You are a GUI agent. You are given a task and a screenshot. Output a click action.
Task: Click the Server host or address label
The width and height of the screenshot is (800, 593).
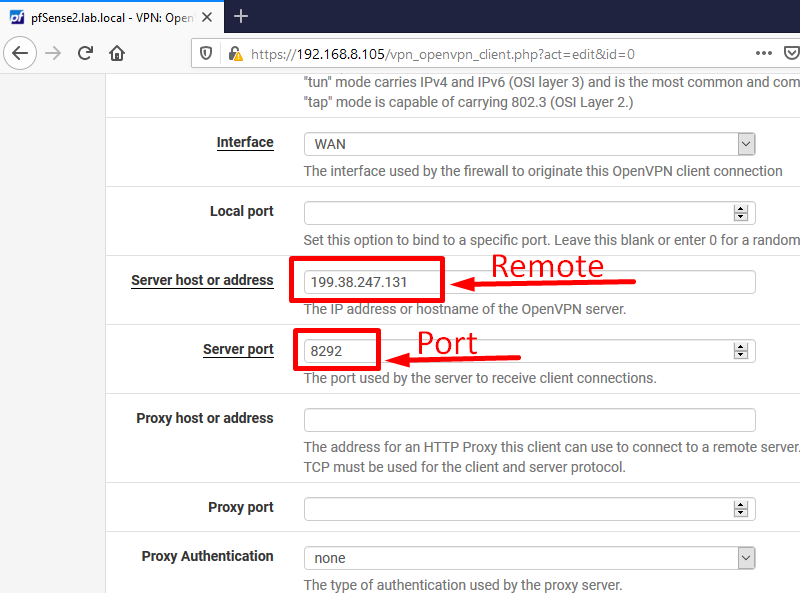[x=202, y=280]
